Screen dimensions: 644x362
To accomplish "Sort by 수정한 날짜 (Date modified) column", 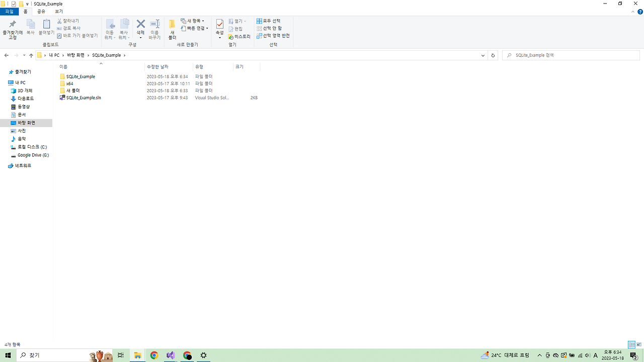I will click(169, 66).
